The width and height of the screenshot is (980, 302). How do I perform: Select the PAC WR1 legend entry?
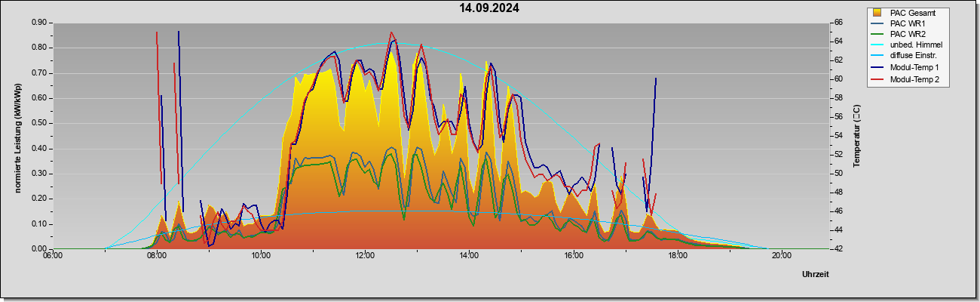(907, 23)
